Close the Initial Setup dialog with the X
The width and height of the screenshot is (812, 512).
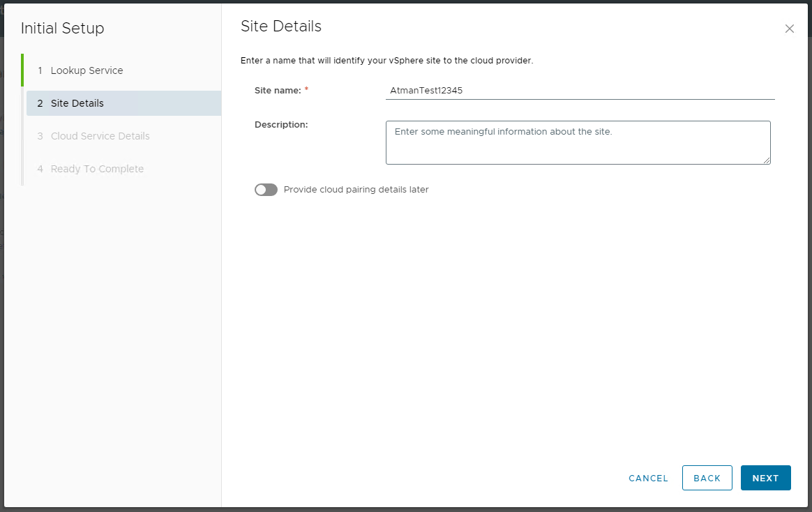789,29
